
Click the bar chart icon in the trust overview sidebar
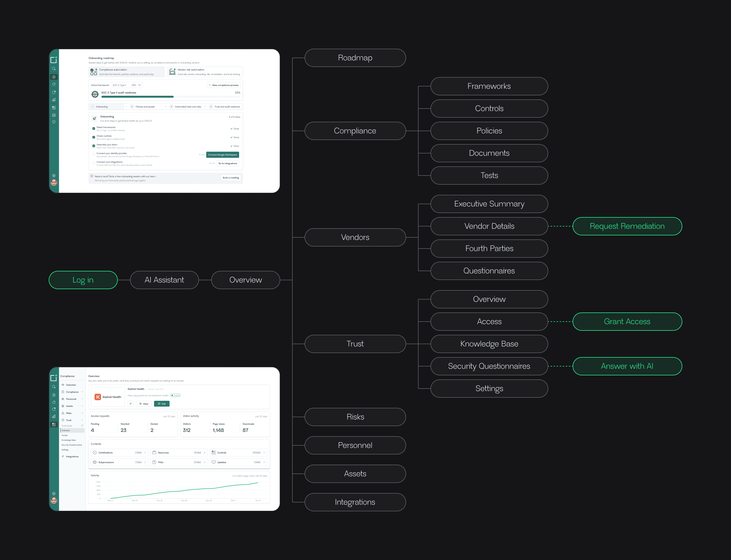pos(54,416)
